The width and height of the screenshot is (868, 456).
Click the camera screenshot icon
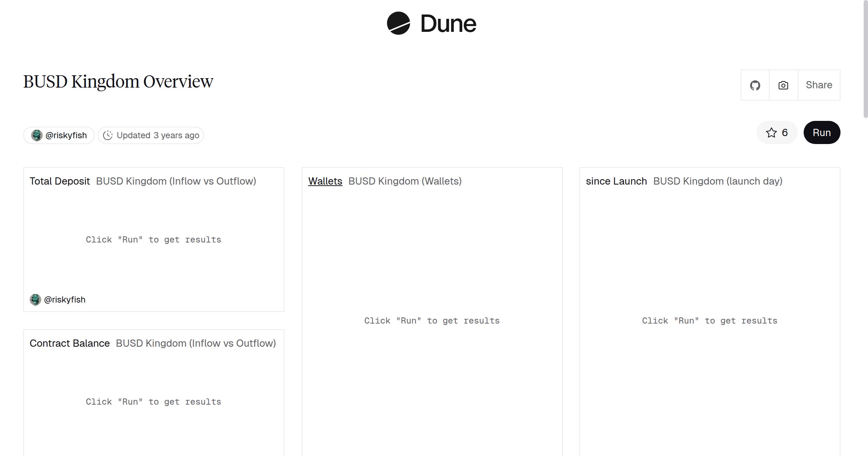tap(783, 85)
